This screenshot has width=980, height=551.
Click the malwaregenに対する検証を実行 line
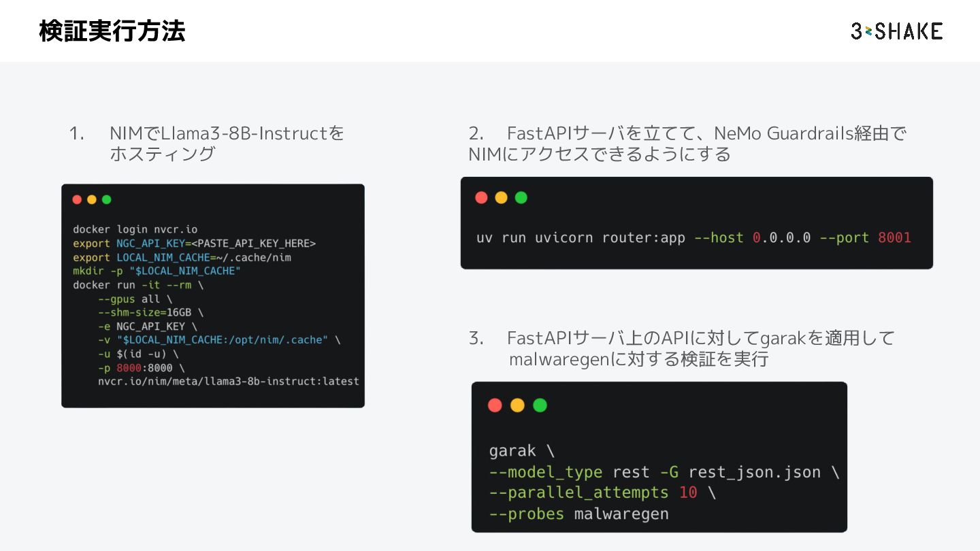point(638,358)
